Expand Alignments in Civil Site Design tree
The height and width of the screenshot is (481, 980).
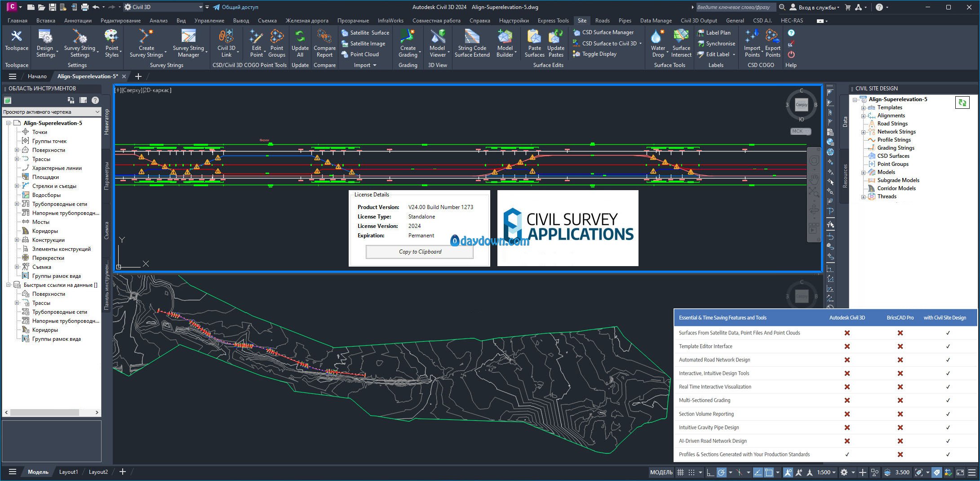(863, 116)
